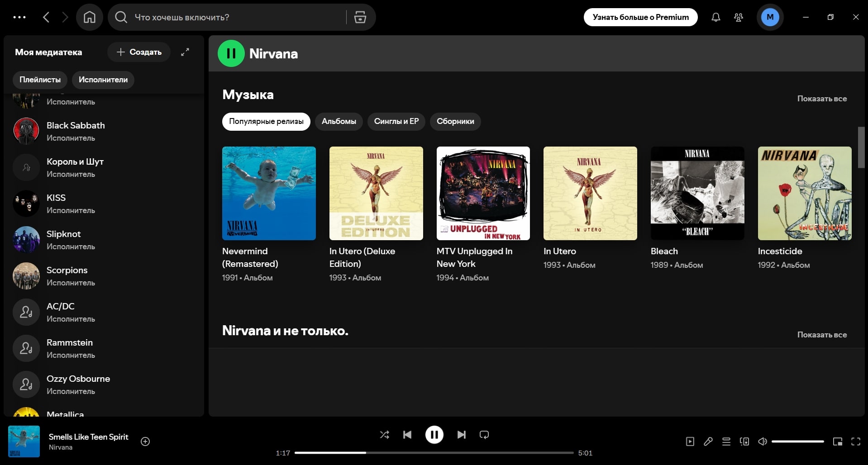Filter library by Исполнители
Image resolution: width=868 pixels, height=465 pixels.
pyautogui.click(x=103, y=80)
